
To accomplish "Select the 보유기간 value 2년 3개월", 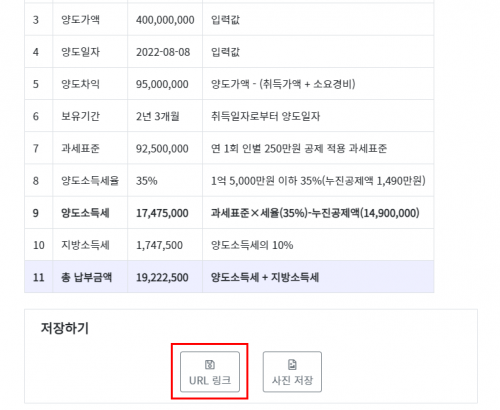I will coord(158,116).
